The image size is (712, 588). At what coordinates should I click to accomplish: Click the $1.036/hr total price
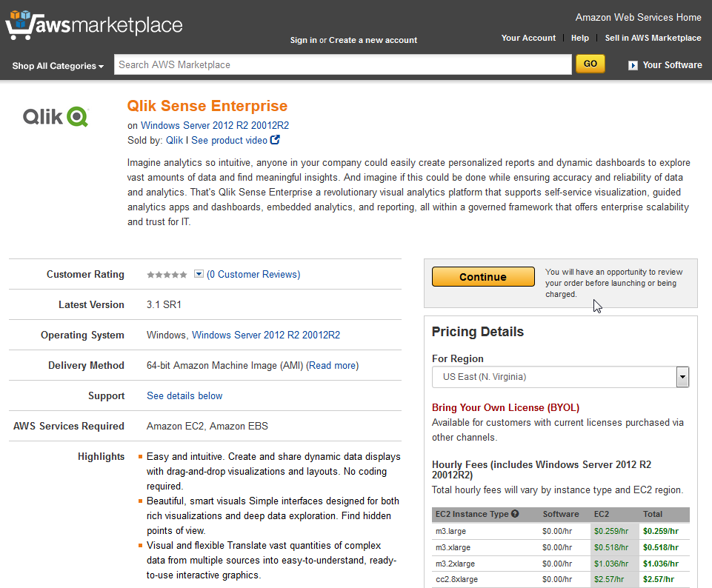(661, 564)
